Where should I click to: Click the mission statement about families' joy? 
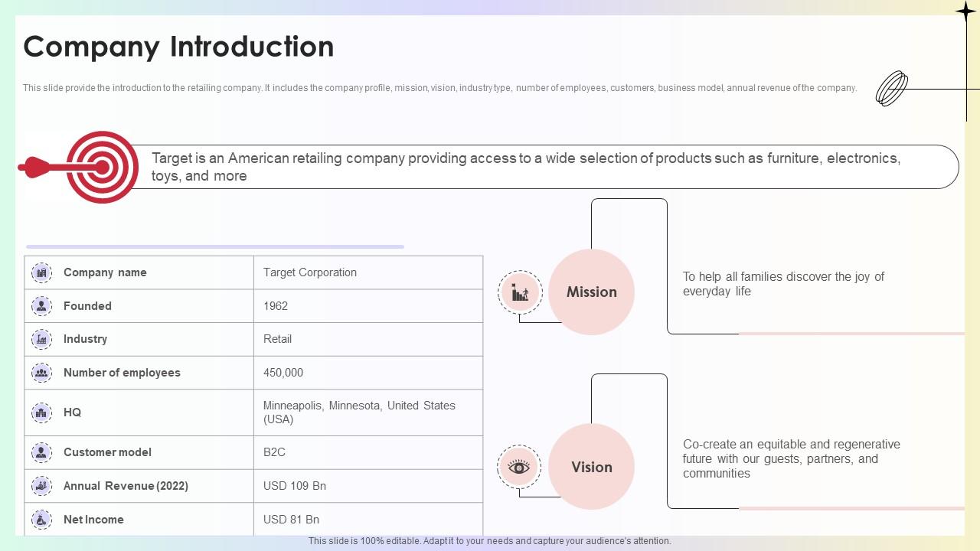783,284
